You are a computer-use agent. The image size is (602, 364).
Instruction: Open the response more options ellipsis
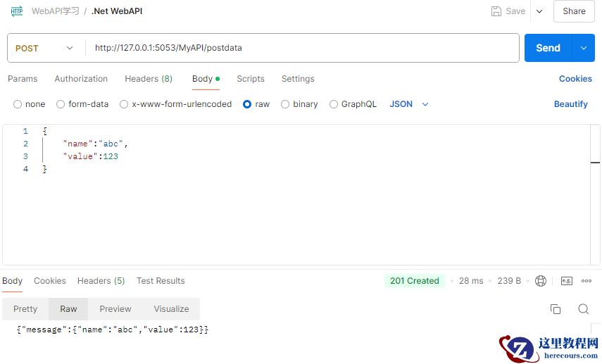587,281
